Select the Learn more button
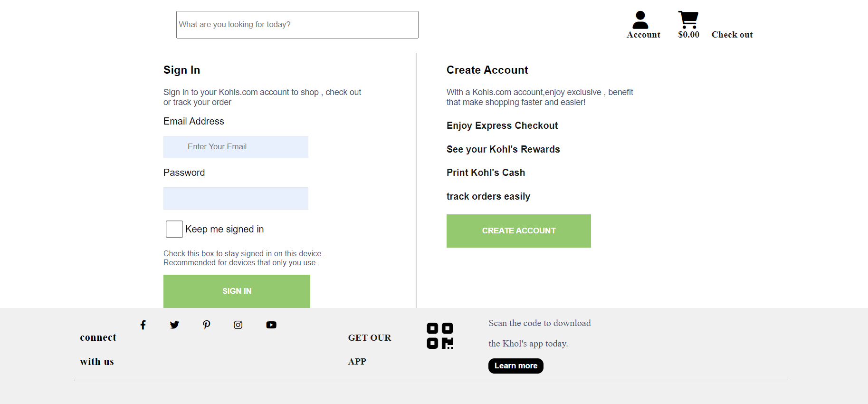 pos(515,366)
